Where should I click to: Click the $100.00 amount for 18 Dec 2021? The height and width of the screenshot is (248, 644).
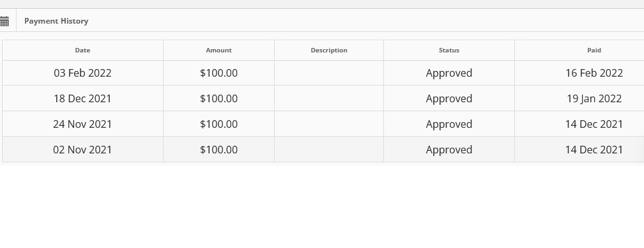point(218,98)
